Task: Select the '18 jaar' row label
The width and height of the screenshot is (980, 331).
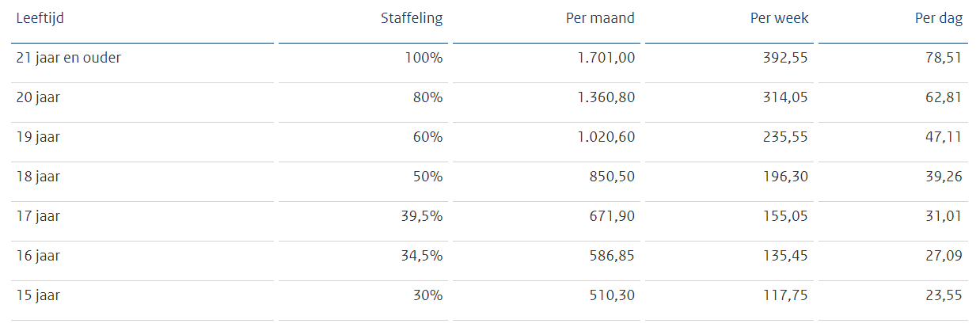Action: tap(38, 177)
